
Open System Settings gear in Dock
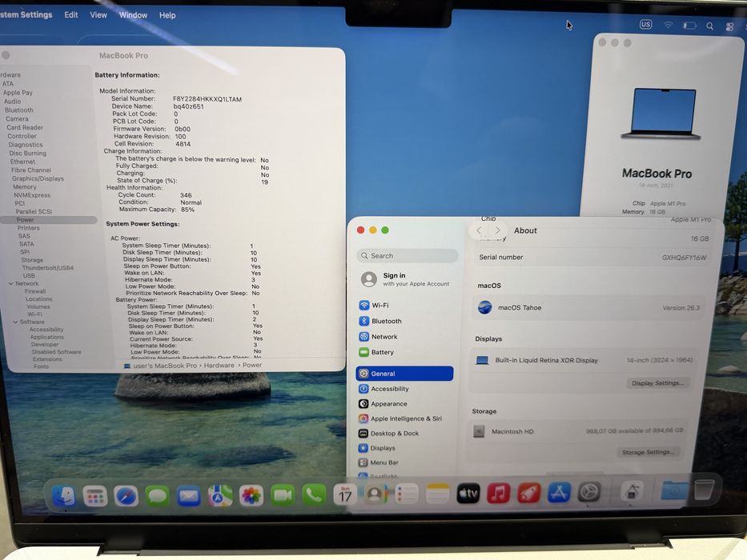(x=588, y=491)
